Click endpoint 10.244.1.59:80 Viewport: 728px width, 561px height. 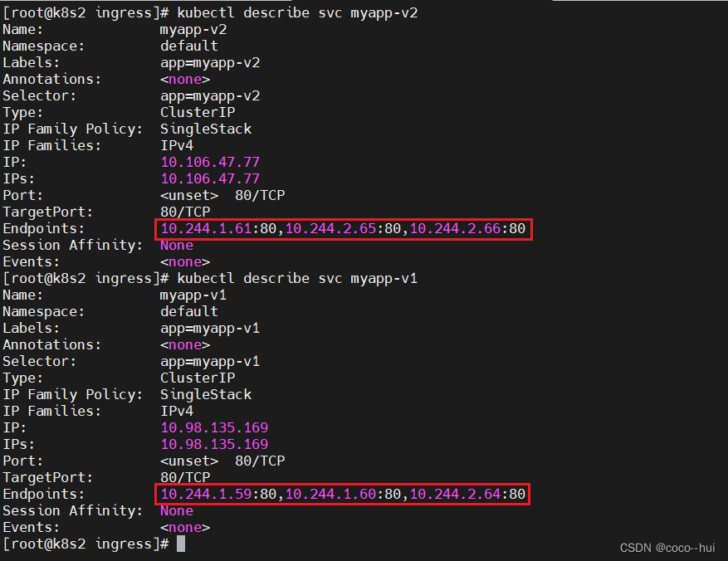pos(218,494)
